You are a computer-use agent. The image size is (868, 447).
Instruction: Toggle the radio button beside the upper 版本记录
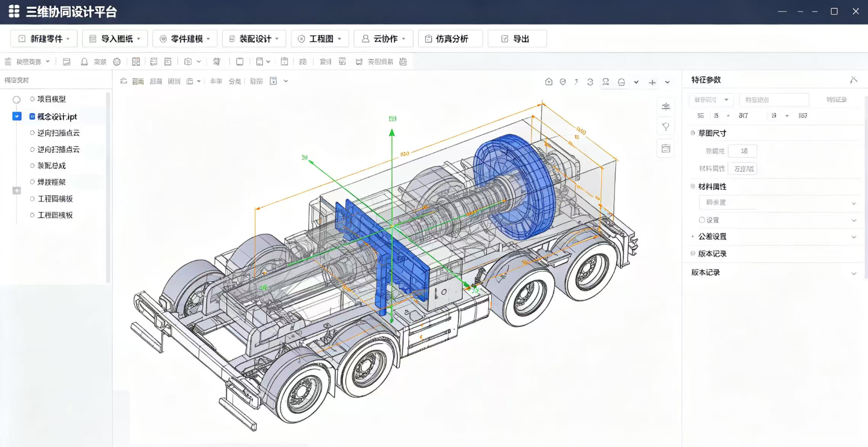693,254
